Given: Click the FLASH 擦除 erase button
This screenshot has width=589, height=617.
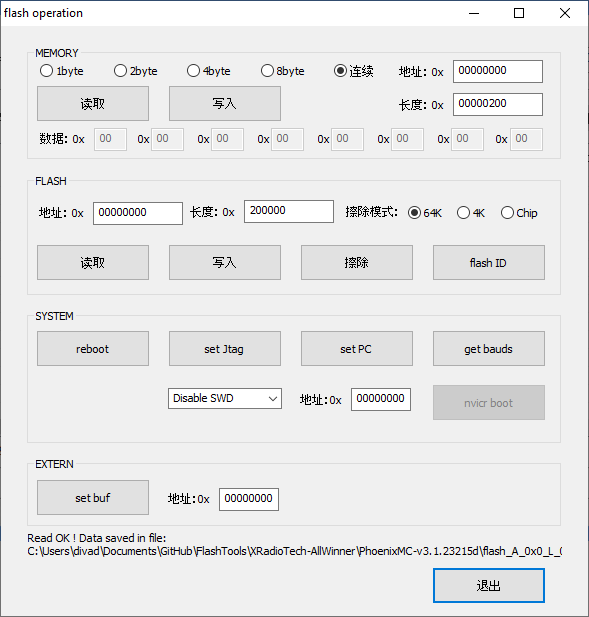Looking at the screenshot, I should pos(357,262).
